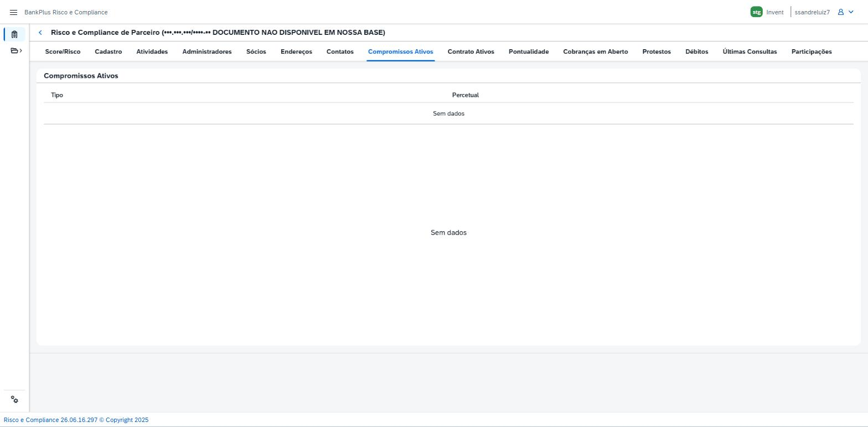This screenshot has width=868, height=427.
Task: Click the Percetual column header
Action: pyautogui.click(x=466, y=95)
